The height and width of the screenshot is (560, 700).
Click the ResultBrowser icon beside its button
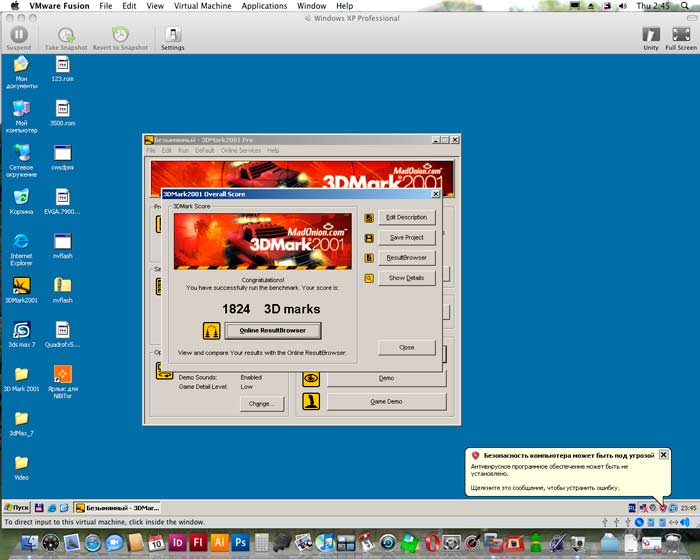point(369,258)
